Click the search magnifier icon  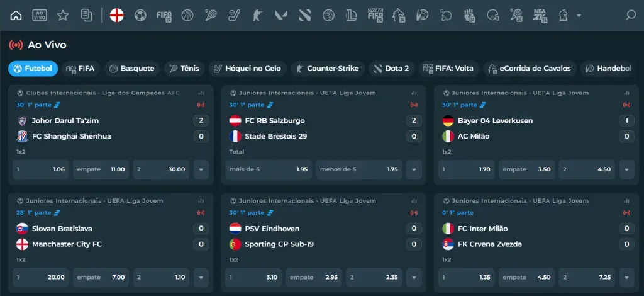630,15
